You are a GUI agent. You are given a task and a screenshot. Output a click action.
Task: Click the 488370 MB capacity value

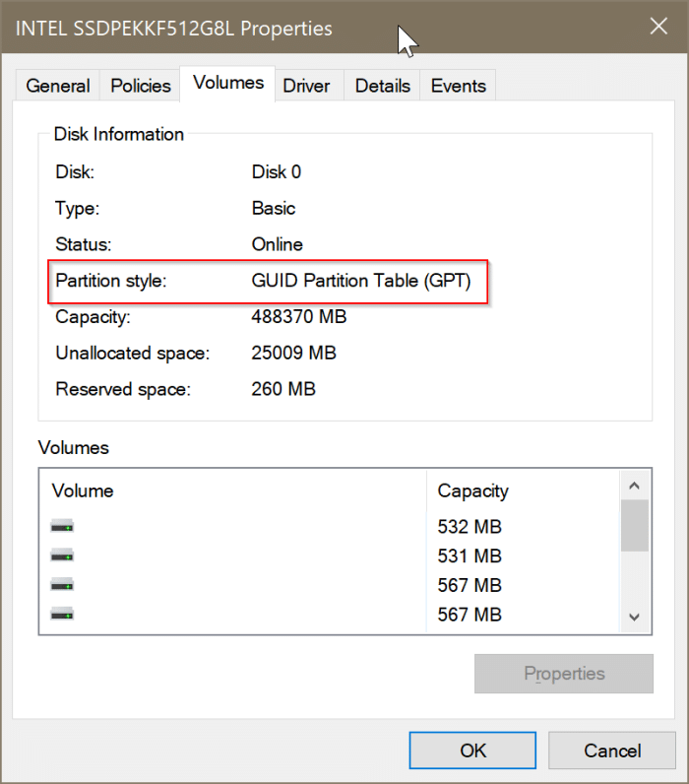[299, 316]
